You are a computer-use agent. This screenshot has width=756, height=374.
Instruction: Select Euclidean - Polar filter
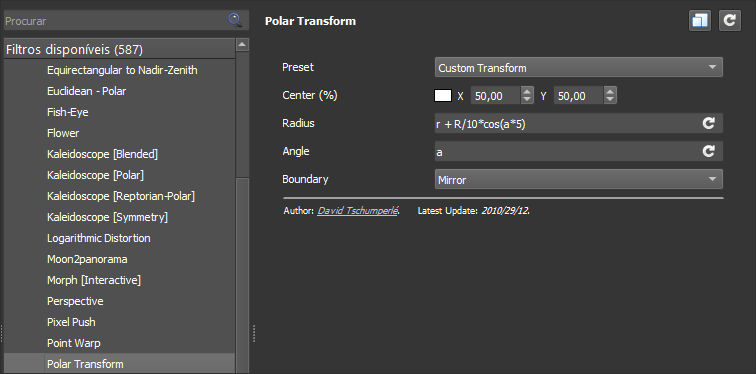pyautogui.click(x=87, y=91)
